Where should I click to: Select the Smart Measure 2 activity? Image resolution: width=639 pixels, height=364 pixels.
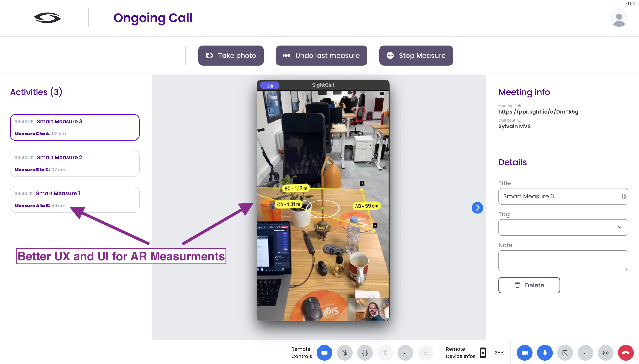(75, 163)
